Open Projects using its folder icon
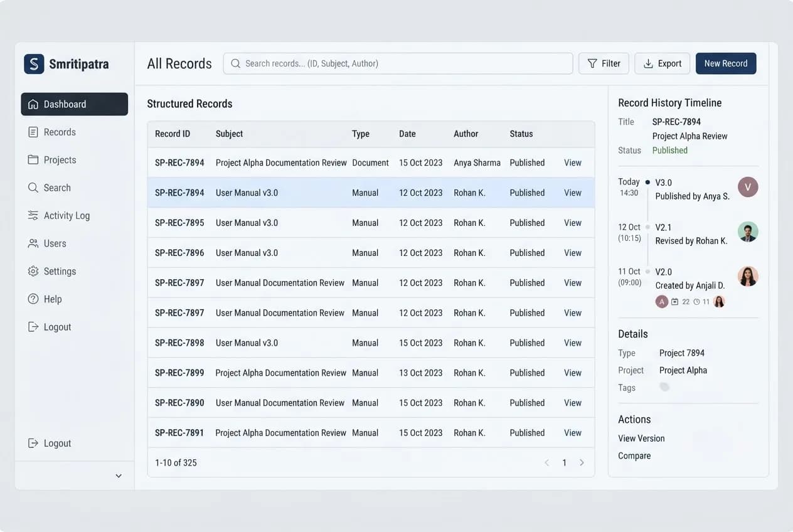The image size is (793, 532). click(x=33, y=160)
